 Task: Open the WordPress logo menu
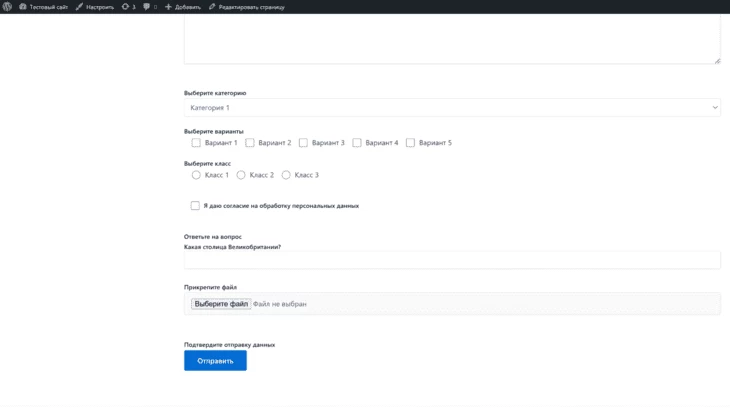coord(7,7)
